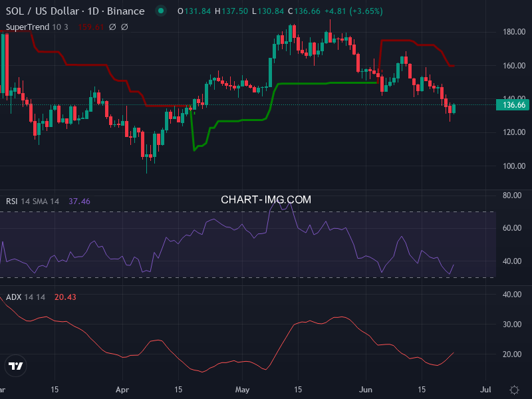Click 180.00 price axis label
532x399 pixels.
point(514,32)
